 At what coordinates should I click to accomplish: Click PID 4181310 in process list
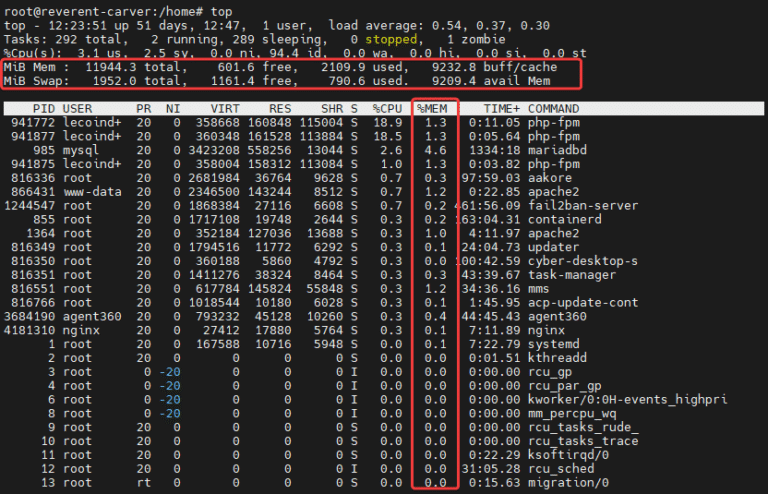pyautogui.click(x=29, y=330)
